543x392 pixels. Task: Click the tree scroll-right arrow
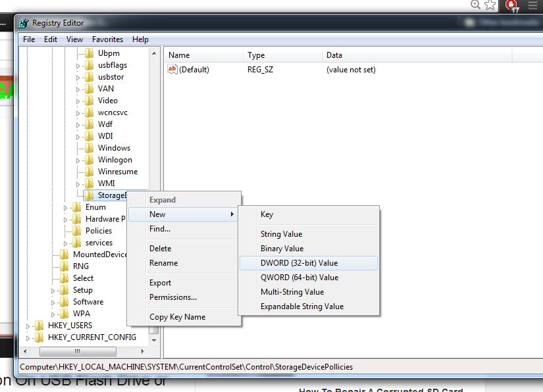point(142,351)
